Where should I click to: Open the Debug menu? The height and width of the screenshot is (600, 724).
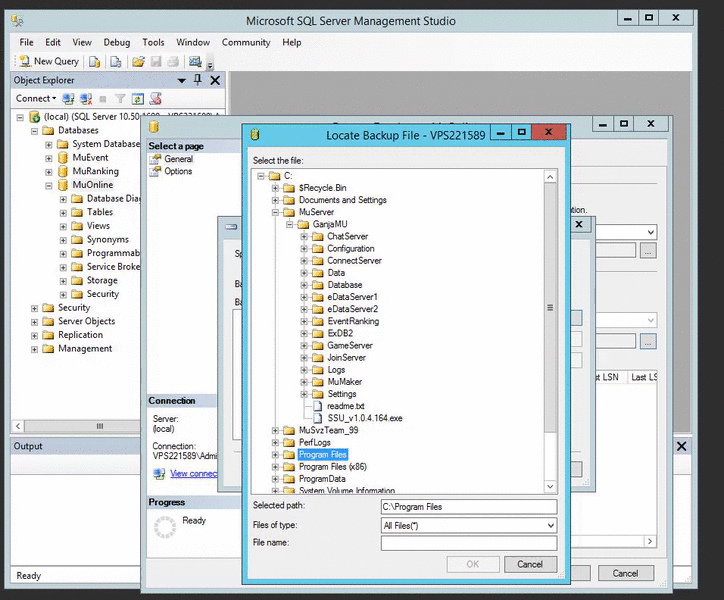click(x=116, y=42)
